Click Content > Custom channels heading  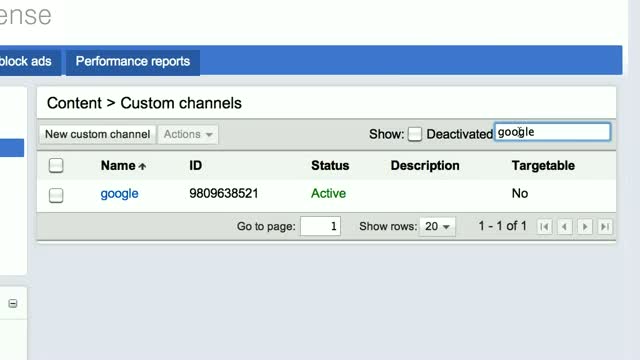[x=144, y=103]
